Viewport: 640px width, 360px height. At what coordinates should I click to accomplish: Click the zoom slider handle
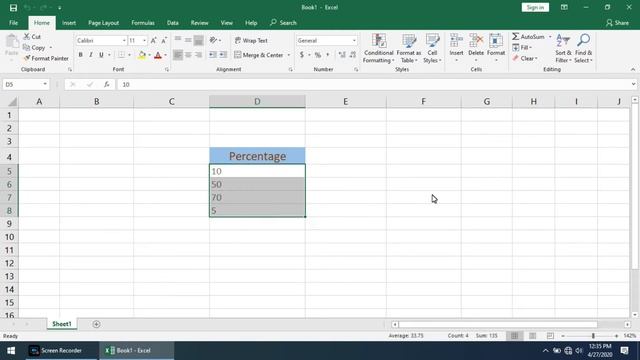pyautogui.click(x=593, y=336)
